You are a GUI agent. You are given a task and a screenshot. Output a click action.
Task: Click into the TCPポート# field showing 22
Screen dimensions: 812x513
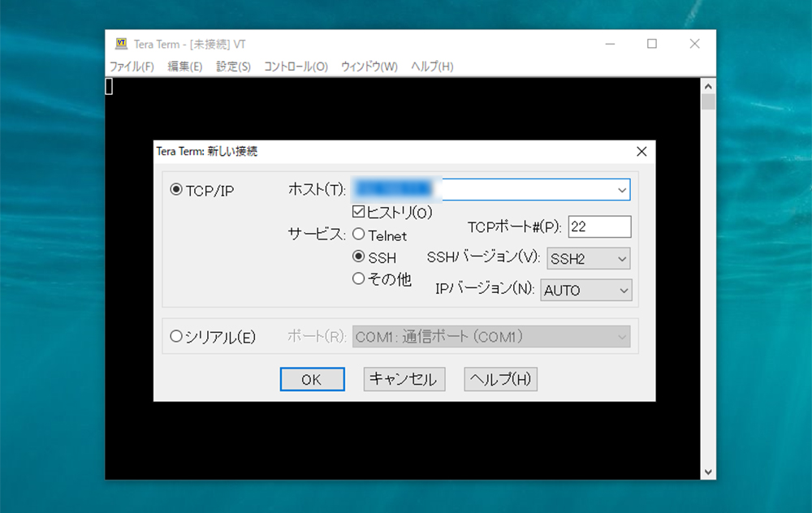599,226
